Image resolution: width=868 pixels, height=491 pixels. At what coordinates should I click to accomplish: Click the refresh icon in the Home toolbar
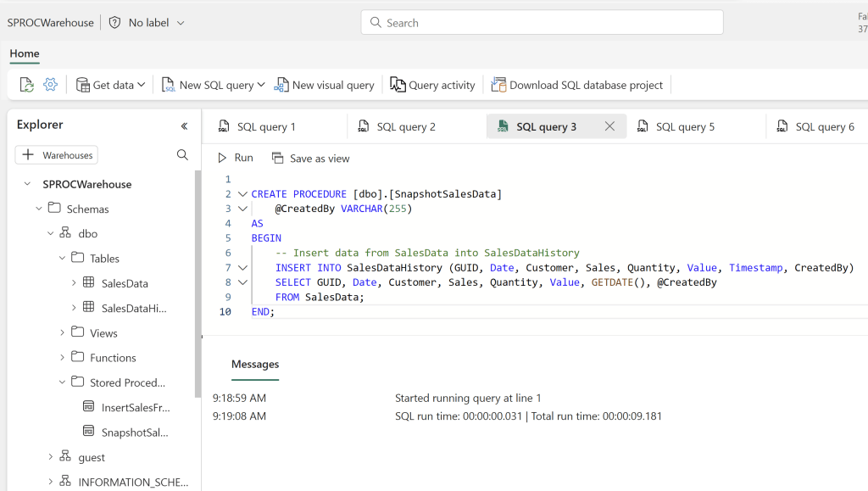pyautogui.click(x=27, y=85)
